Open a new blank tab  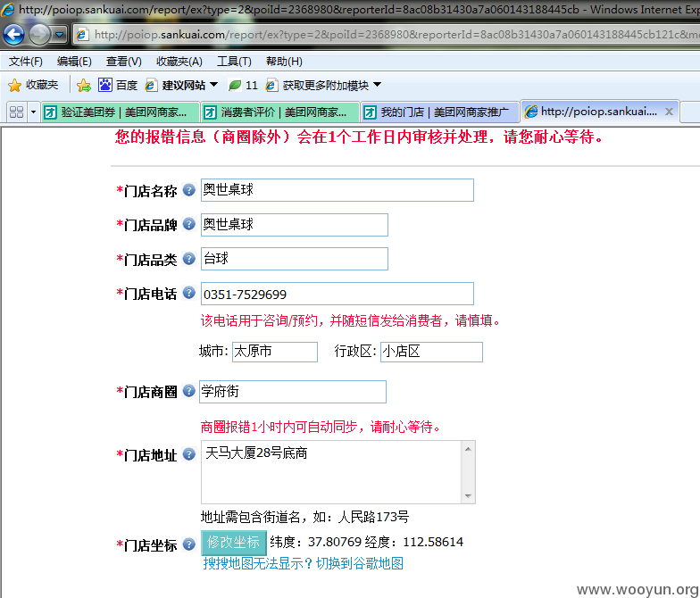[689, 112]
